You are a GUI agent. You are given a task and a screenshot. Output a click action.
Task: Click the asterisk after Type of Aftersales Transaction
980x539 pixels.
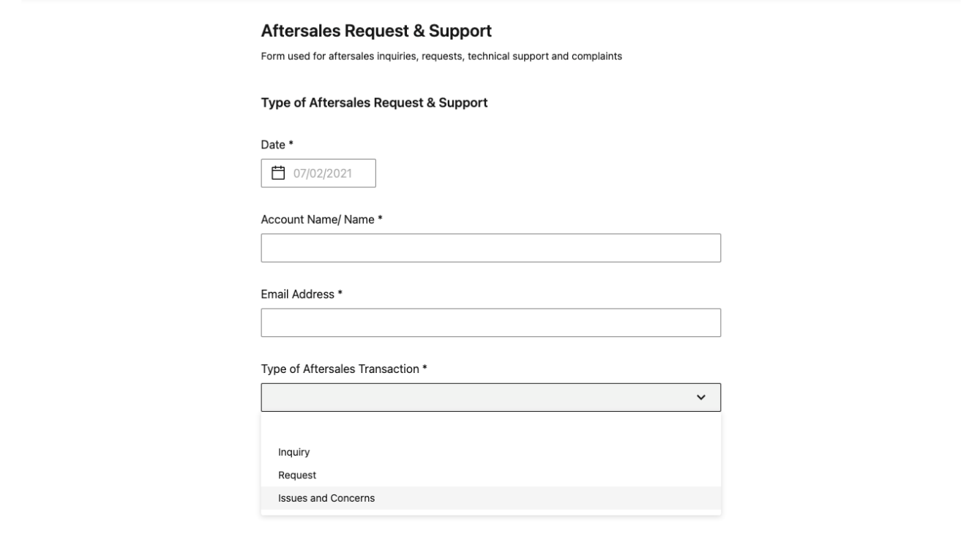(424, 368)
